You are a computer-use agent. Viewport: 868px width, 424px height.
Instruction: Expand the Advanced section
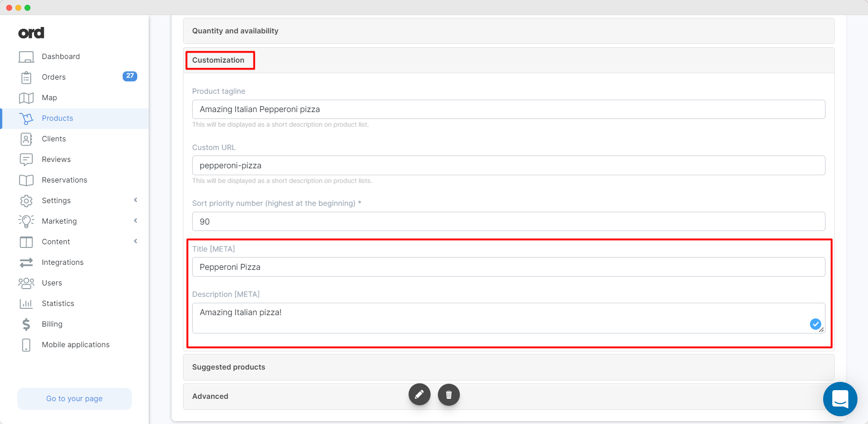(x=508, y=397)
